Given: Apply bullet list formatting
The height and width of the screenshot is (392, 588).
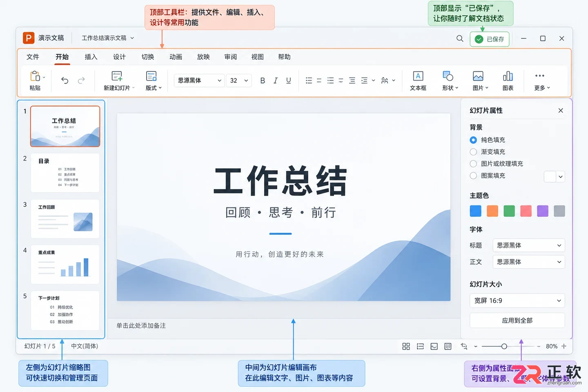Looking at the screenshot, I should (309, 80).
